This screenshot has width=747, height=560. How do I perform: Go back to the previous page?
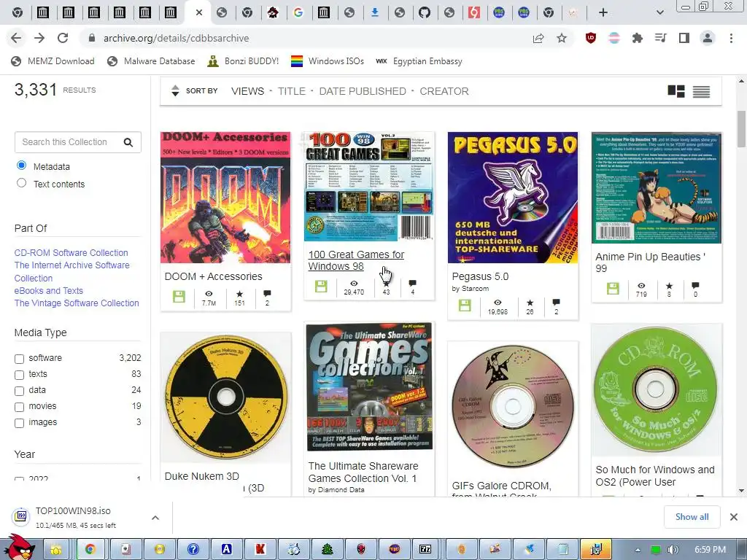[x=16, y=38]
